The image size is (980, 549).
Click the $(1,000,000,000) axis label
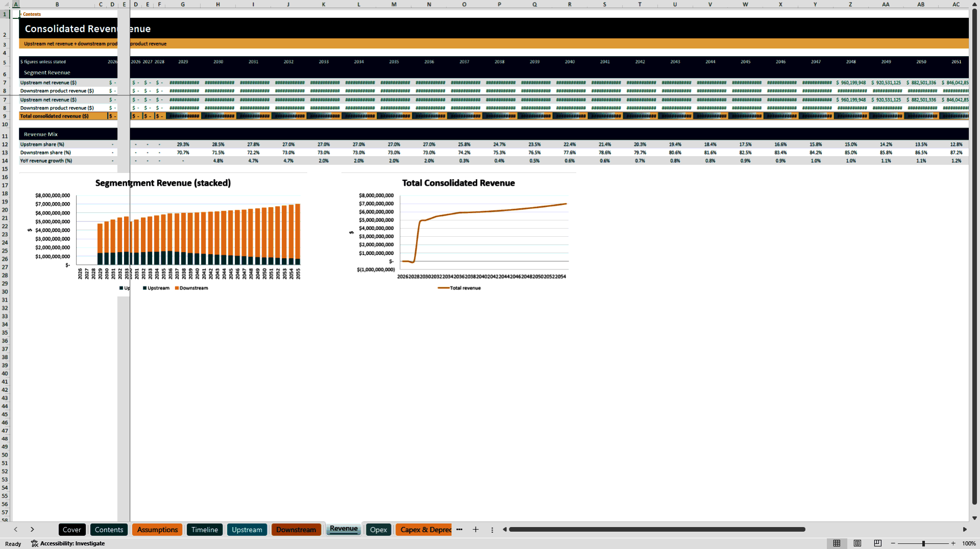(376, 269)
